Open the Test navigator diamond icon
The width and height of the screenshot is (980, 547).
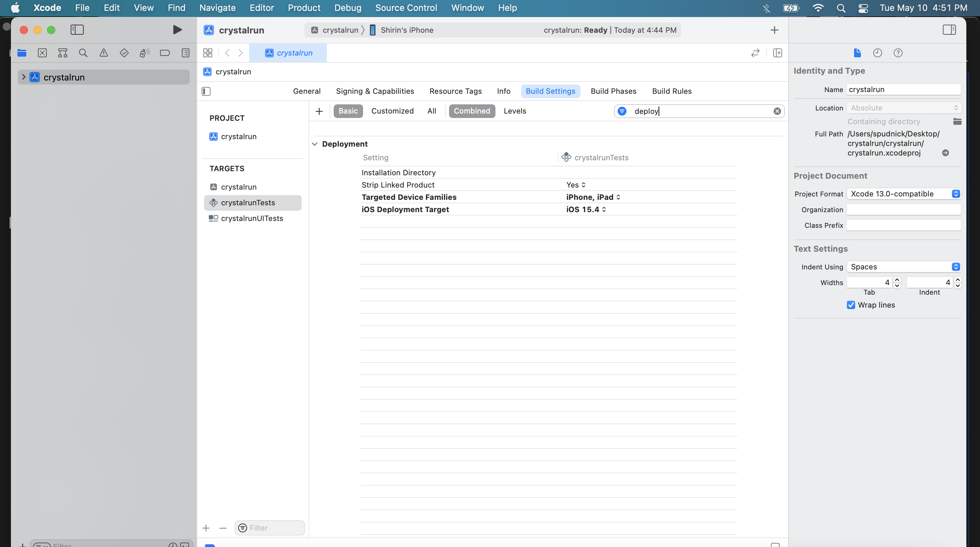click(x=124, y=53)
